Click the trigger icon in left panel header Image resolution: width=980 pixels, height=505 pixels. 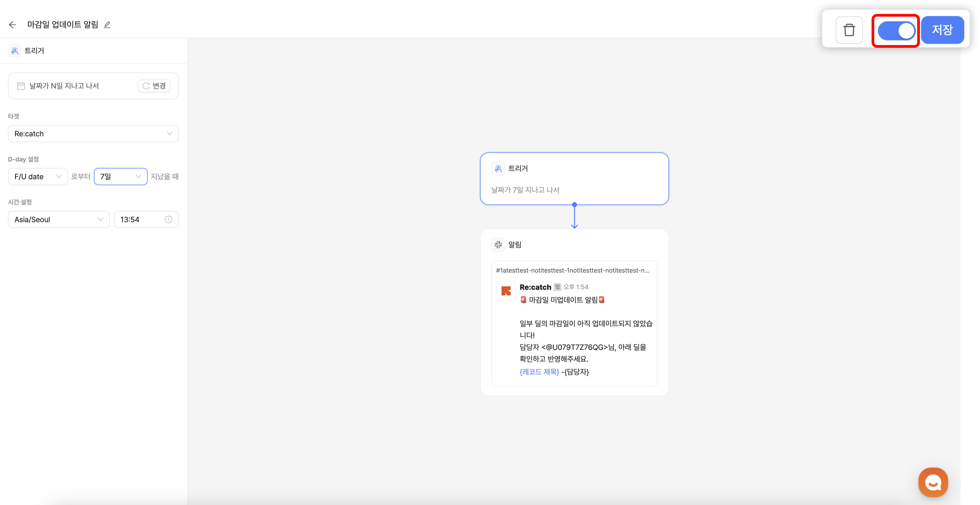(15, 51)
